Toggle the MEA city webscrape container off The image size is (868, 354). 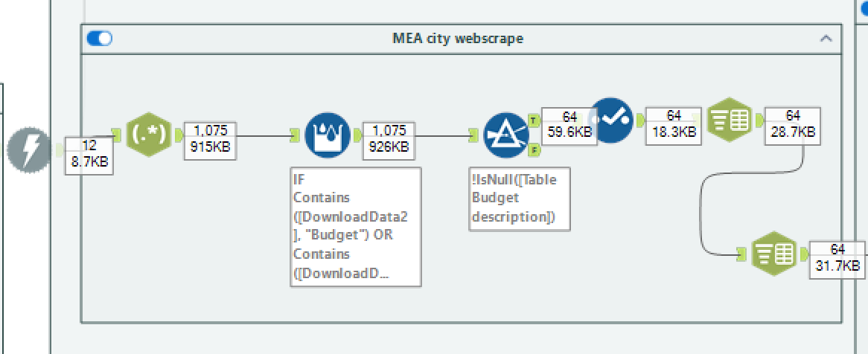pyautogui.click(x=100, y=38)
